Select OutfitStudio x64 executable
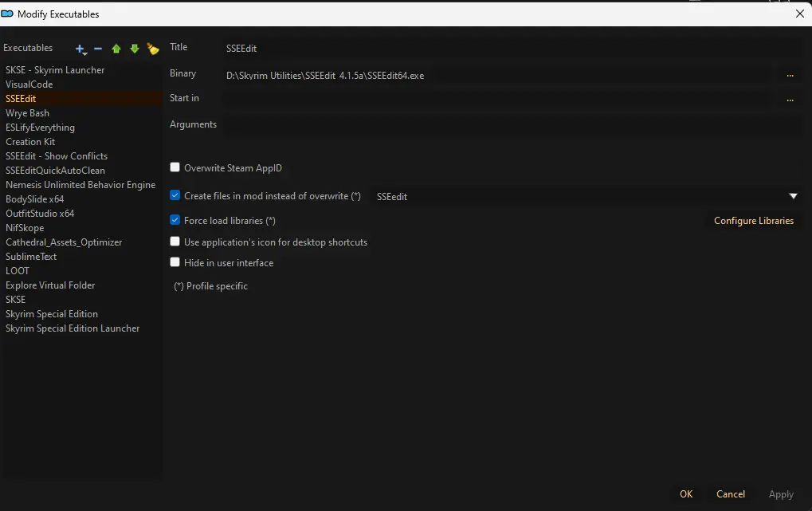This screenshot has width=812, height=511. coord(81,214)
